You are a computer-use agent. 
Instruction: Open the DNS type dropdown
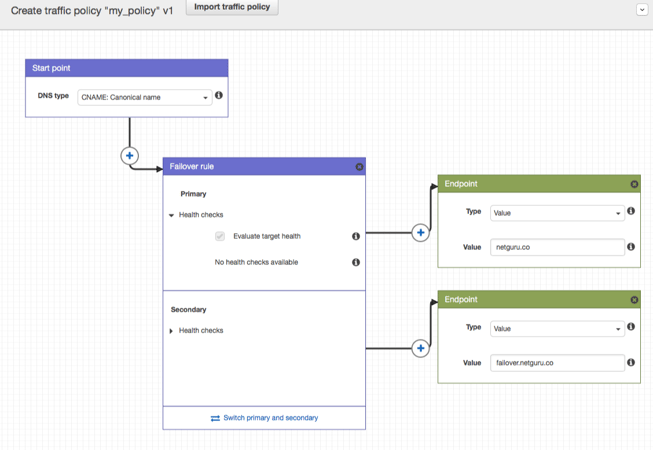point(144,98)
